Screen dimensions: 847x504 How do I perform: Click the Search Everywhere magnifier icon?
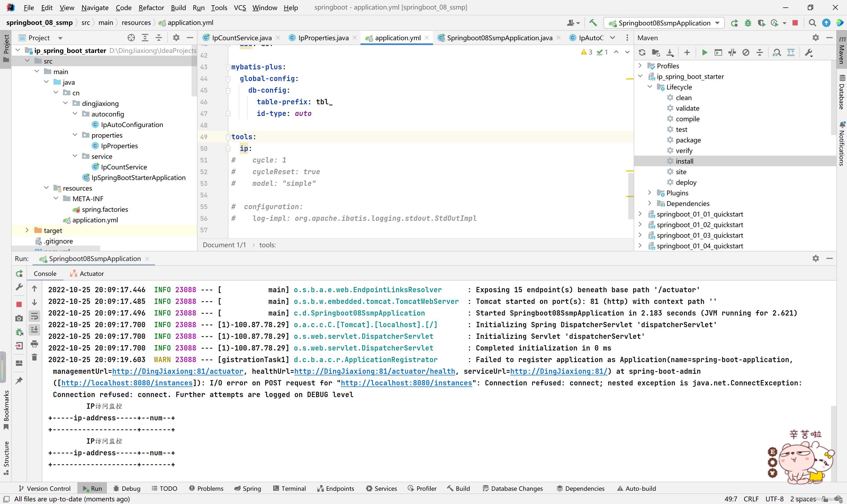(812, 23)
